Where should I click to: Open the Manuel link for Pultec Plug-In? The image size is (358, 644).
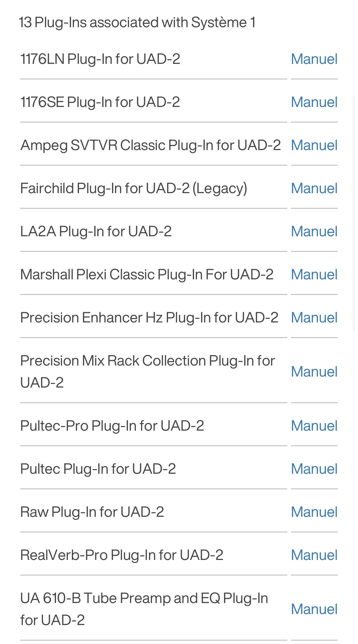(x=314, y=469)
